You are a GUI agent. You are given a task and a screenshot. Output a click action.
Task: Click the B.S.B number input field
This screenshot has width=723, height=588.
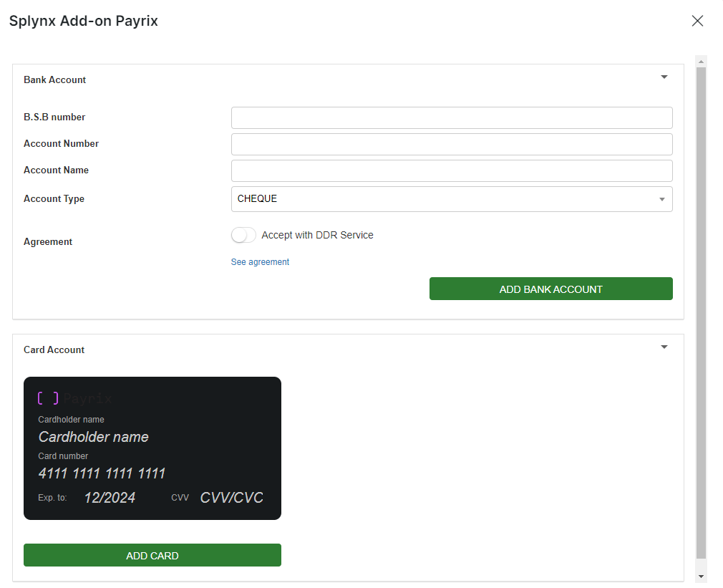452,117
